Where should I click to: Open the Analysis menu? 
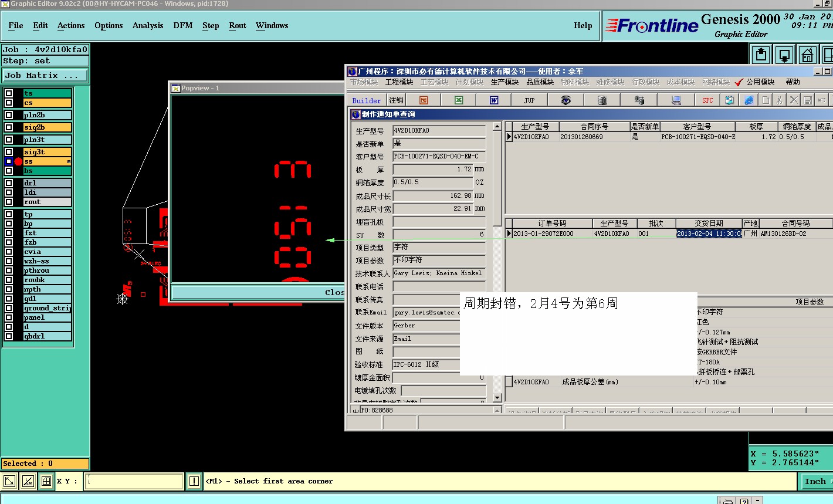coord(148,25)
